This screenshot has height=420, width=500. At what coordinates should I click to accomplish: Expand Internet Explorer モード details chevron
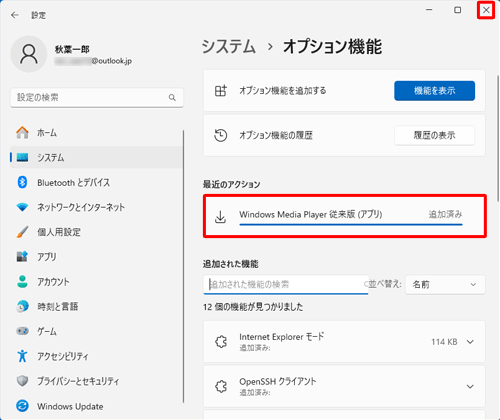click(470, 342)
